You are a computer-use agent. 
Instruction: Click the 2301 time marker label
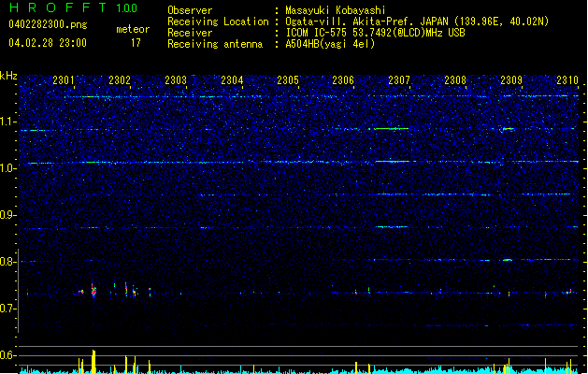tap(64, 80)
